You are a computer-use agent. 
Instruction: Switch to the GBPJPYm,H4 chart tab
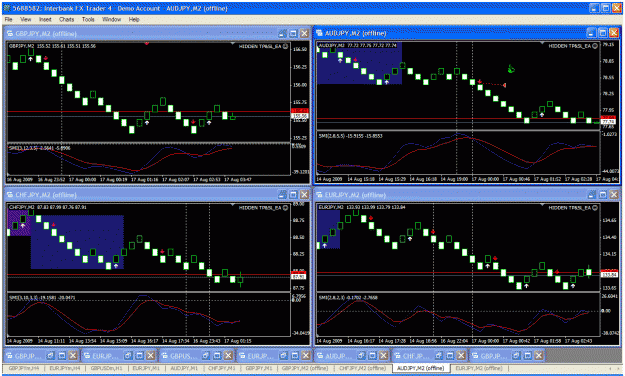pos(24,368)
